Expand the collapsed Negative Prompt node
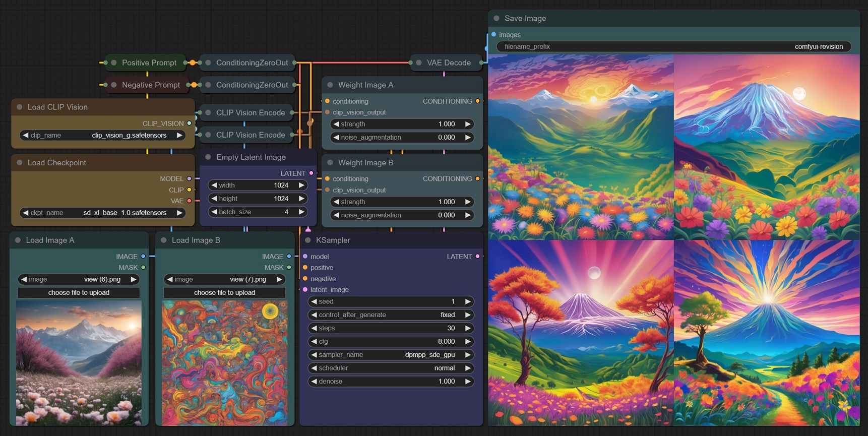Viewport: 868px width, 436px height. pos(114,85)
